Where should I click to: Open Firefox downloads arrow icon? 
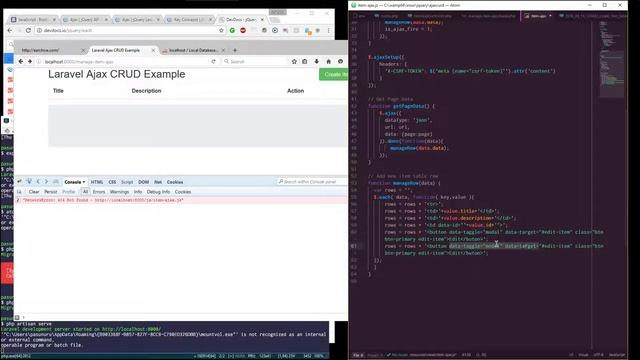coord(316,62)
